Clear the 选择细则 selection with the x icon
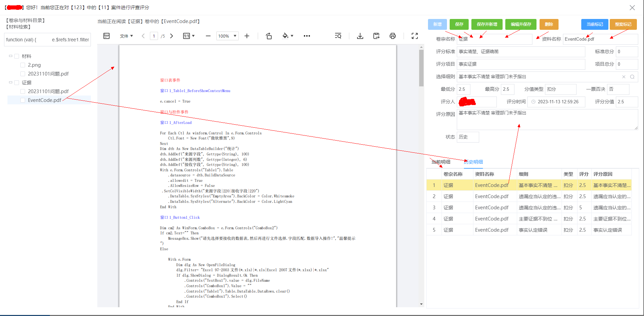Screen dimensions: 644x316 (624, 77)
